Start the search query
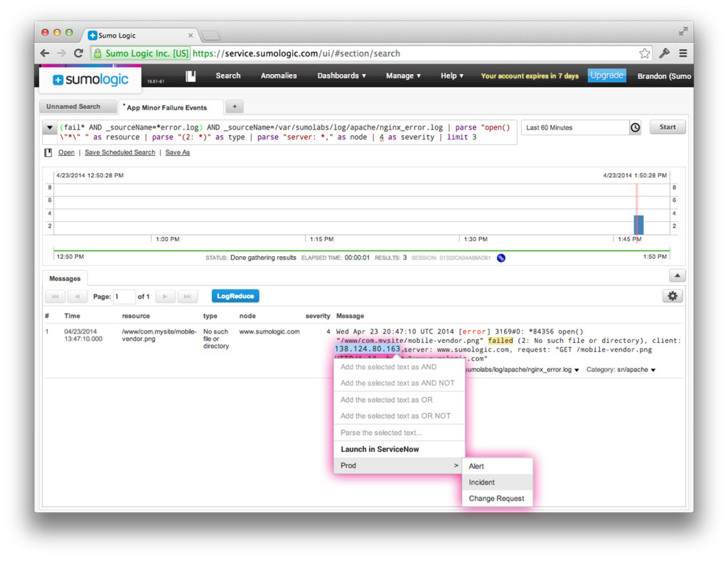Screen dimensions: 728x562 667,127
